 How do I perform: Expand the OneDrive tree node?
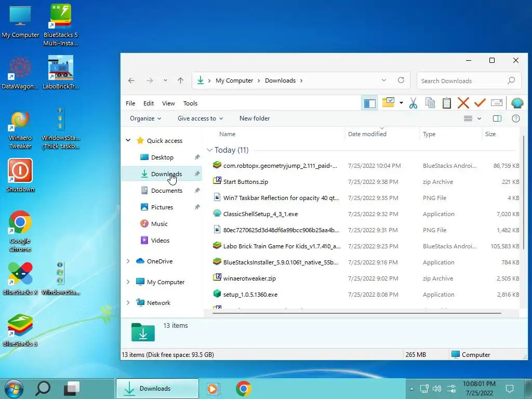click(x=128, y=261)
